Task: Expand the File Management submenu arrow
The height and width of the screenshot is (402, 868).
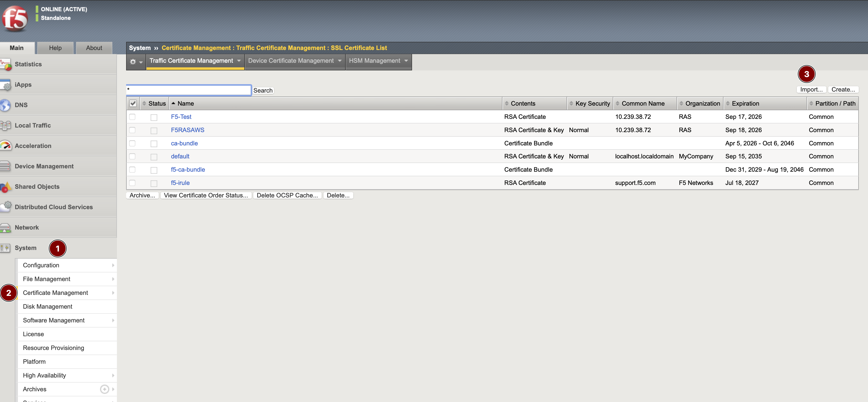Action: pyautogui.click(x=113, y=279)
